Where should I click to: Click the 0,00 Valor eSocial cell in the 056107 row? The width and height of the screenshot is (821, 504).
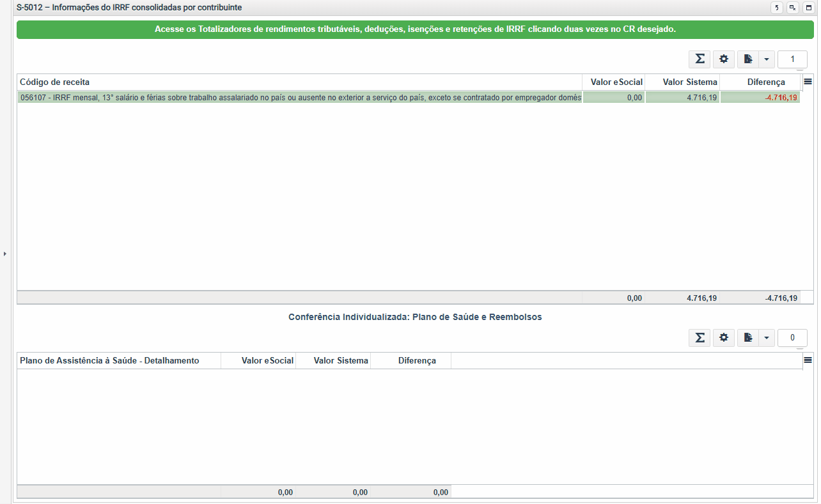point(614,98)
